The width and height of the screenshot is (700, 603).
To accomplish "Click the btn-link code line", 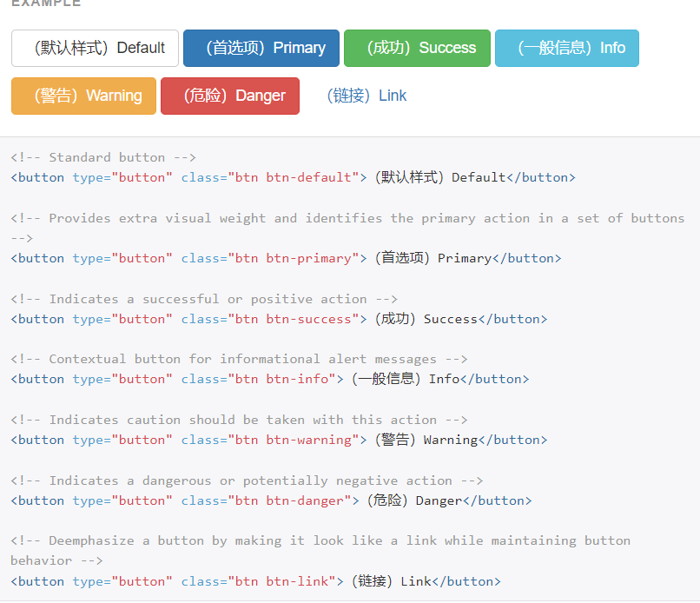I will tap(256, 581).
